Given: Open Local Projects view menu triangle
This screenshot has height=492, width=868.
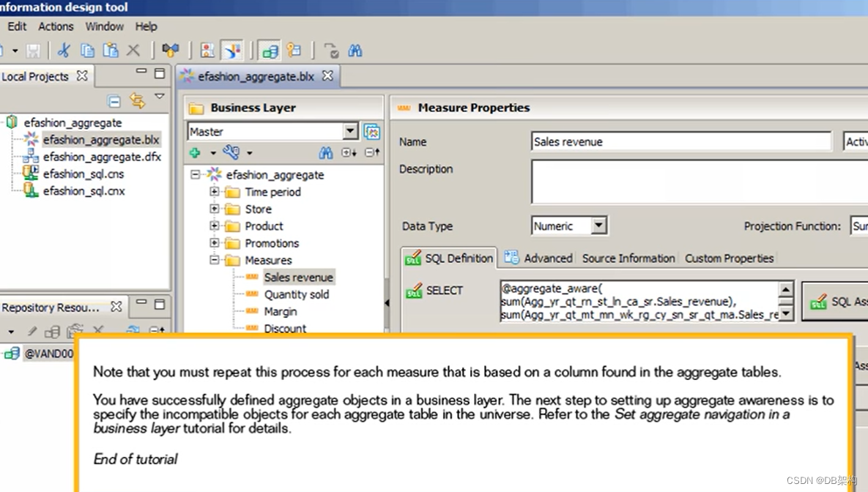Looking at the screenshot, I should tap(160, 97).
